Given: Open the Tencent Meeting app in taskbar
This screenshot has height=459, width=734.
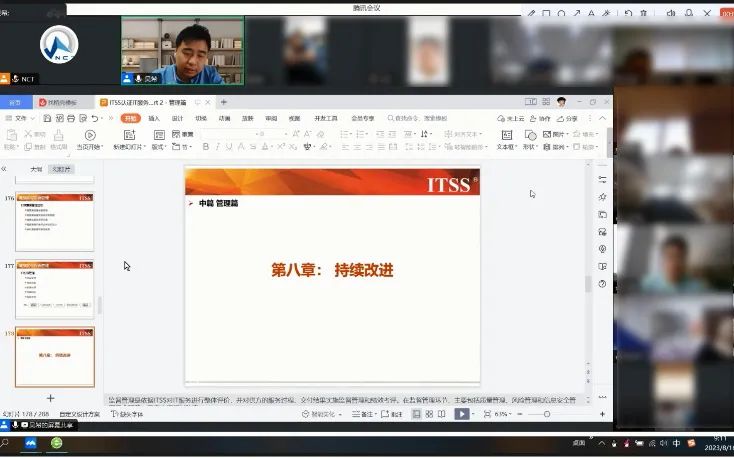Looking at the screenshot, I should pos(31,443).
